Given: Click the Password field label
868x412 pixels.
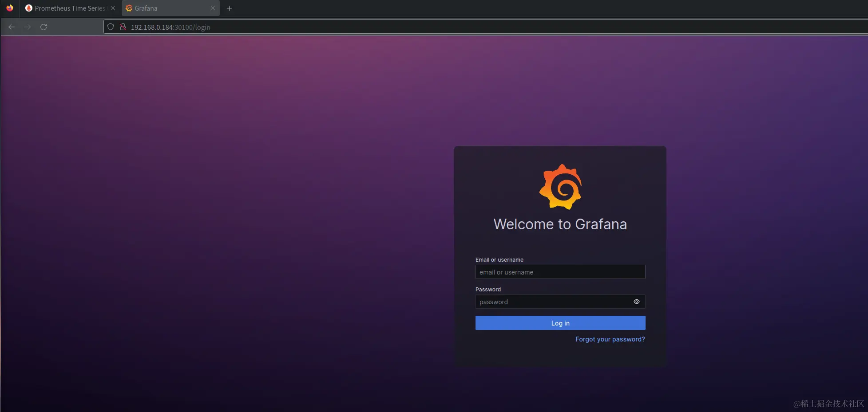Looking at the screenshot, I should (x=488, y=290).
